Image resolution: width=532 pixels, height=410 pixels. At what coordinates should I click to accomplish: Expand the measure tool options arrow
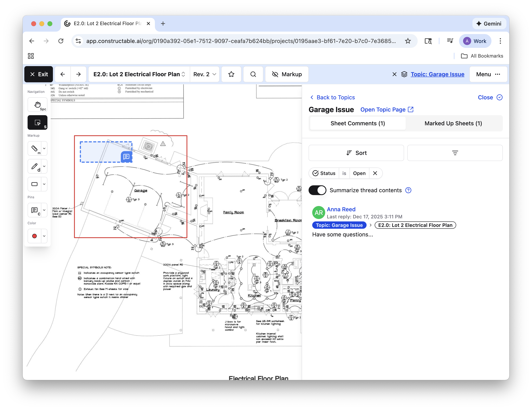click(x=44, y=148)
